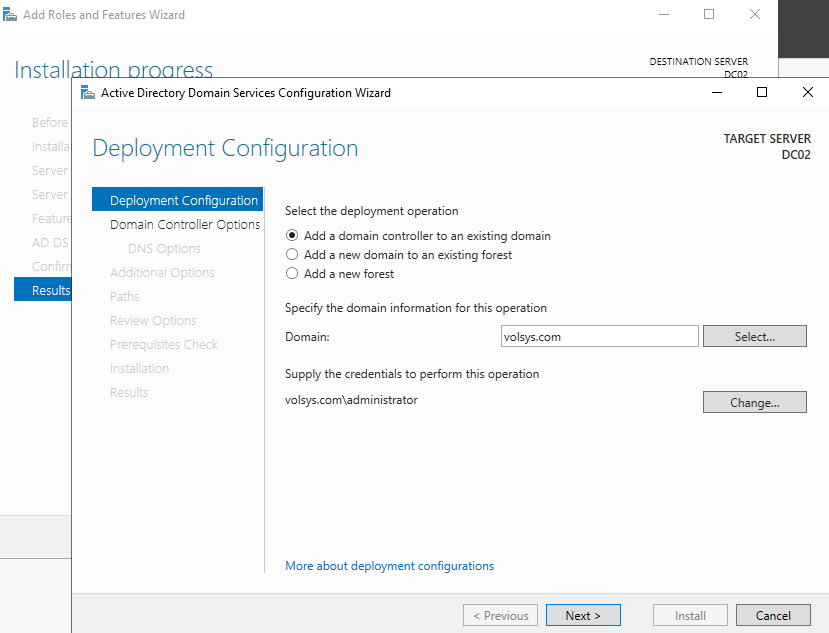
Task: Click Next to continue the wizard
Action: 582,616
